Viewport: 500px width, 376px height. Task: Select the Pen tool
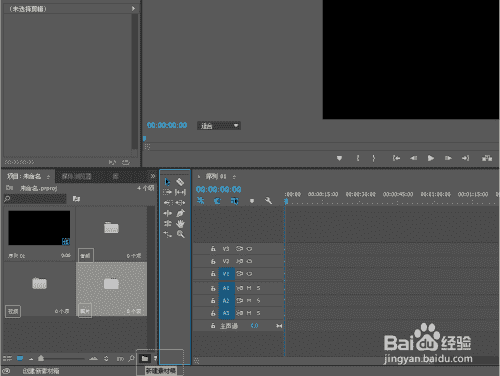coord(180,213)
